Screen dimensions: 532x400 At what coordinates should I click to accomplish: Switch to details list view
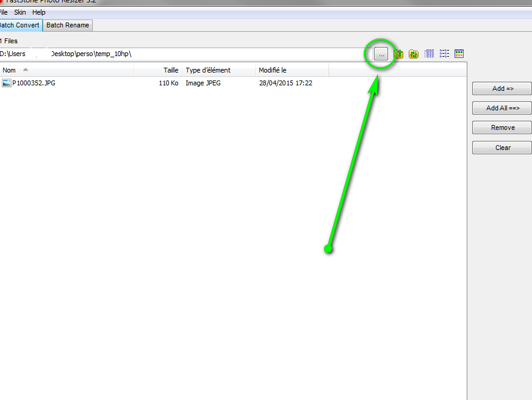click(x=429, y=54)
